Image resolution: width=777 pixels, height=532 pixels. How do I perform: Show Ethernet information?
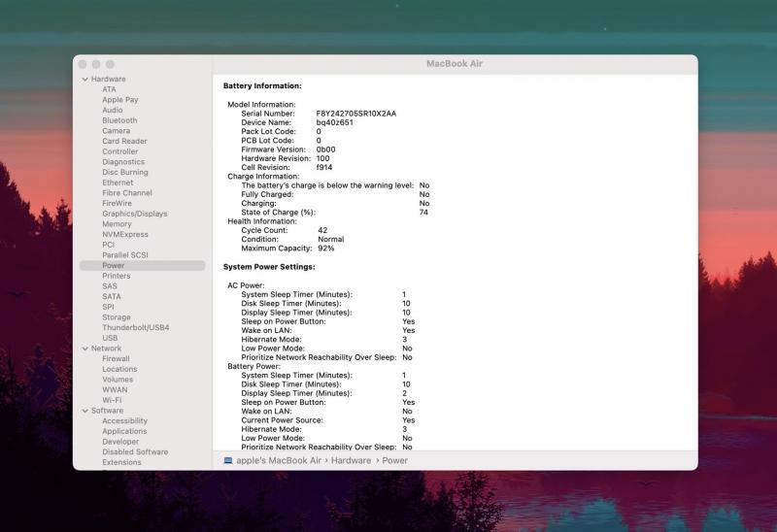[118, 183]
